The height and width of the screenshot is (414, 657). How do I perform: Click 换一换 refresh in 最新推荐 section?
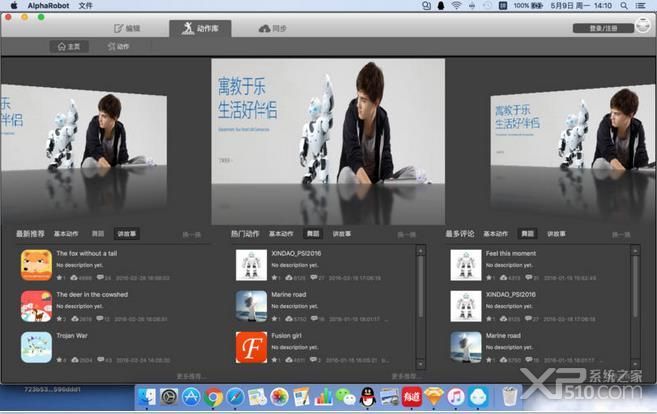tap(191, 235)
